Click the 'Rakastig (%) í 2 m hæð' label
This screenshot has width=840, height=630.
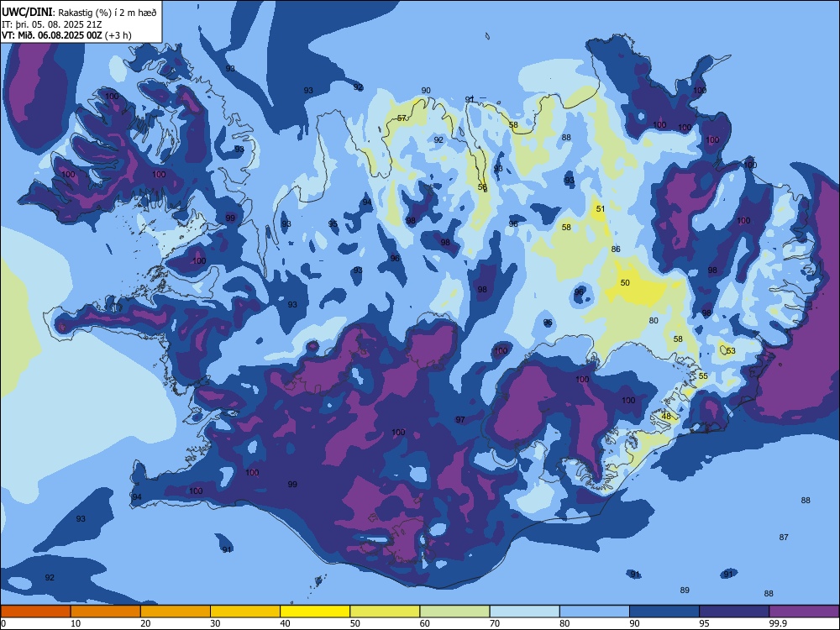coord(108,13)
